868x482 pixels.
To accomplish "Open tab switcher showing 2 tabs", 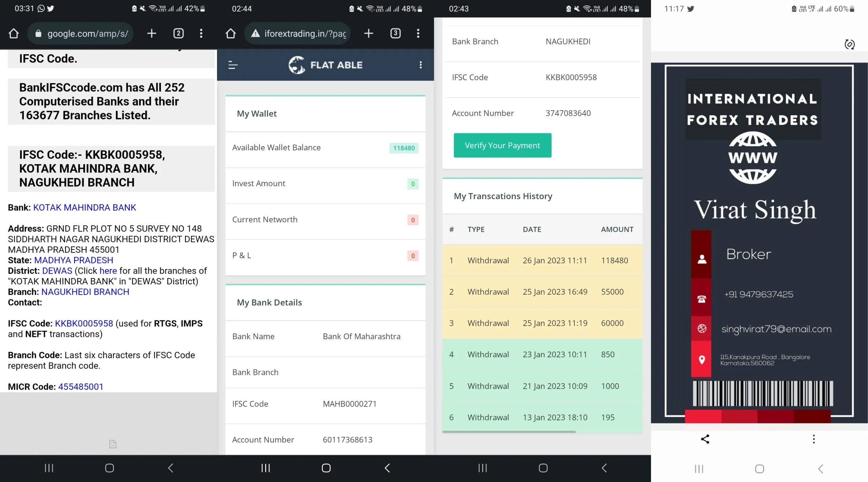I will pyautogui.click(x=178, y=34).
